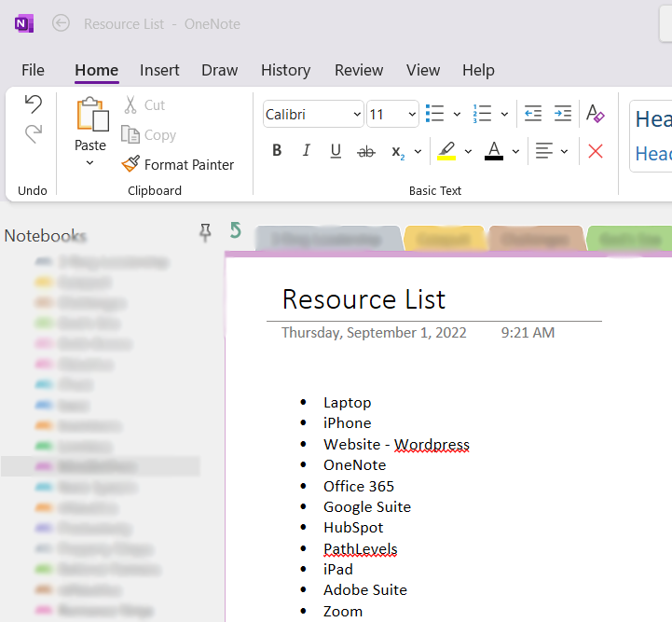
Task: Click the HubSpot list item
Action: [x=353, y=528]
